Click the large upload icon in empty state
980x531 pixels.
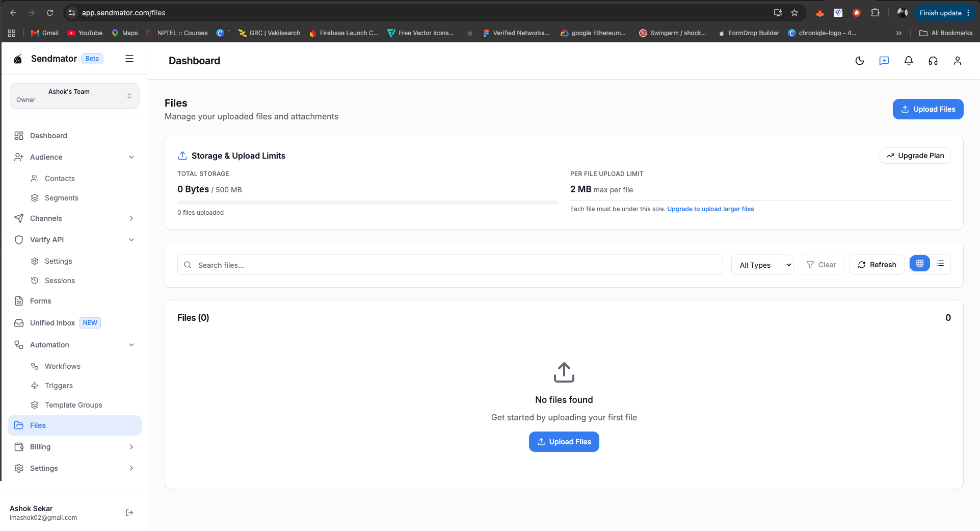tap(564, 372)
